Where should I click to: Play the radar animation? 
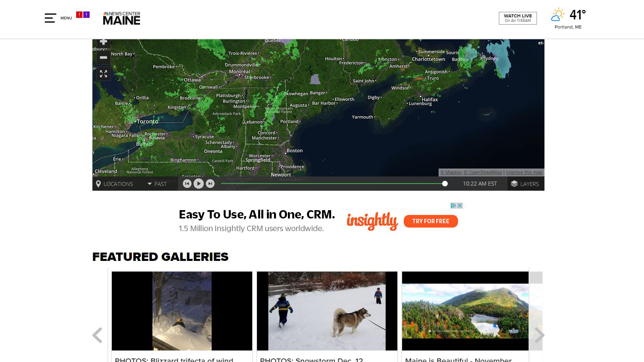pos(199,184)
